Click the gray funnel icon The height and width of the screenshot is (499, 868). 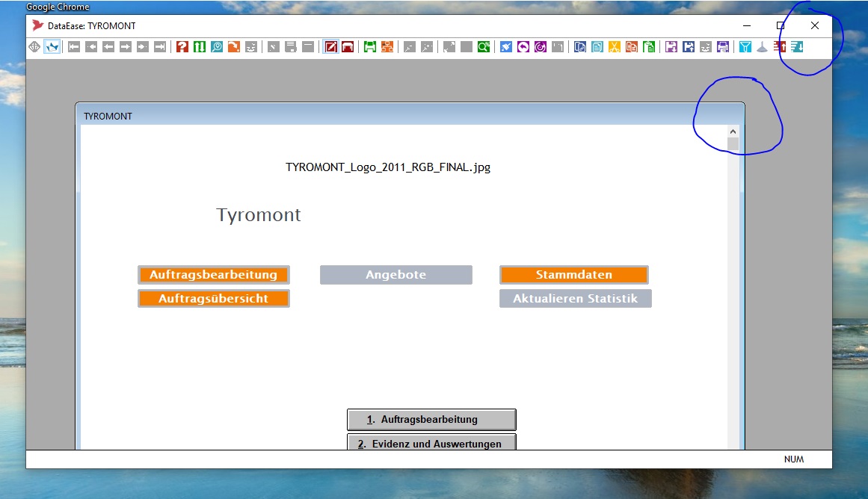click(763, 47)
